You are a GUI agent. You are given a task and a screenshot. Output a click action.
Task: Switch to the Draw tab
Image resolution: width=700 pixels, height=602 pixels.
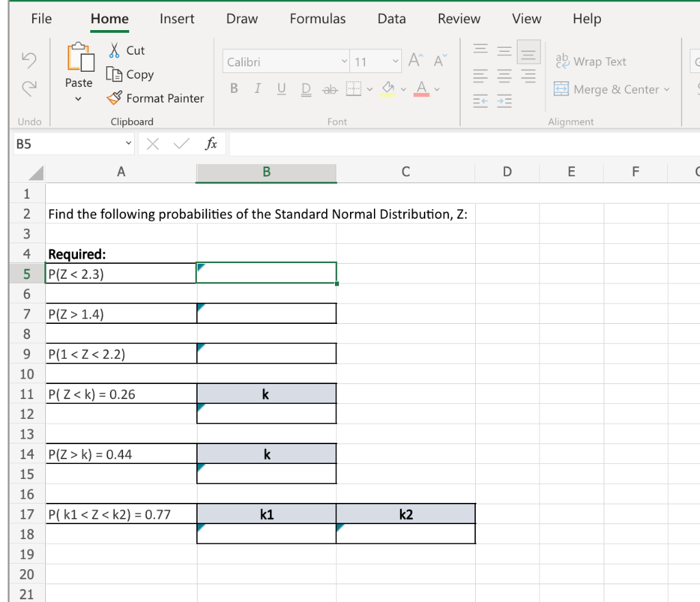[242, 18]
